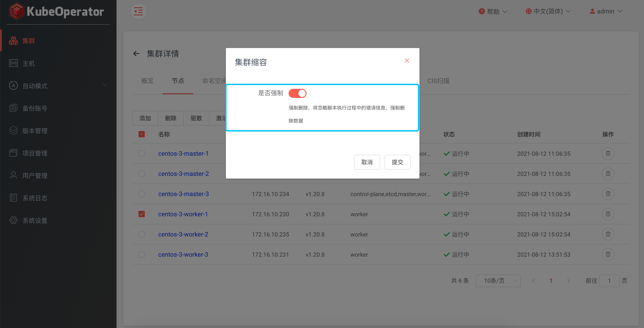
Task: Delete centos-3-worker-3 with its trash icon
Action: click(608, 255)
